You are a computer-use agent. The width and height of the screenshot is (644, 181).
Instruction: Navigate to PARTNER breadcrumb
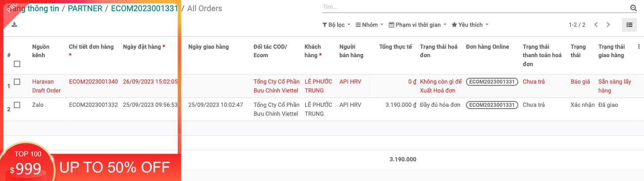[x=85, y=8]
